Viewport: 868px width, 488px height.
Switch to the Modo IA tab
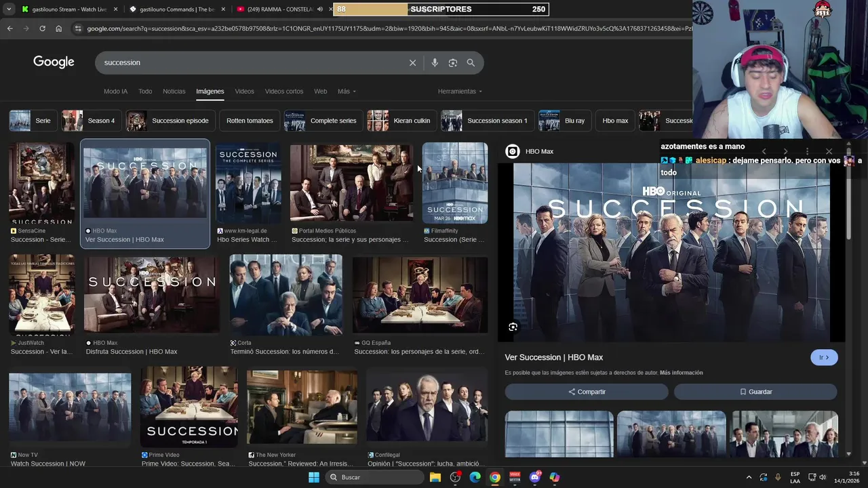(115, 91)
